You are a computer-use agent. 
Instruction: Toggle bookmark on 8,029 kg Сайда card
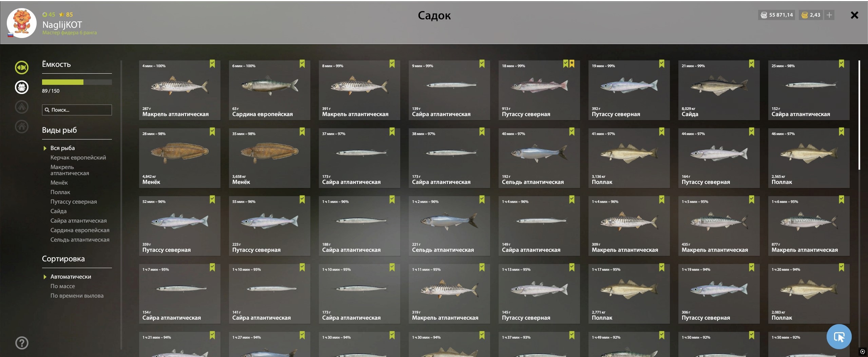coord(752,64)
